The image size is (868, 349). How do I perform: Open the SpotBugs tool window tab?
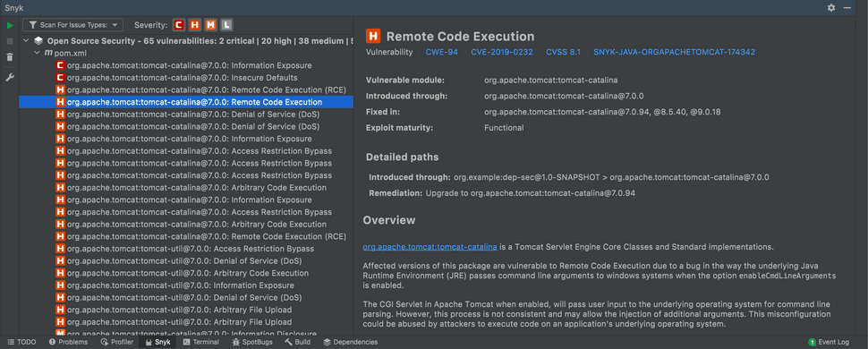(x=253, y=343)
